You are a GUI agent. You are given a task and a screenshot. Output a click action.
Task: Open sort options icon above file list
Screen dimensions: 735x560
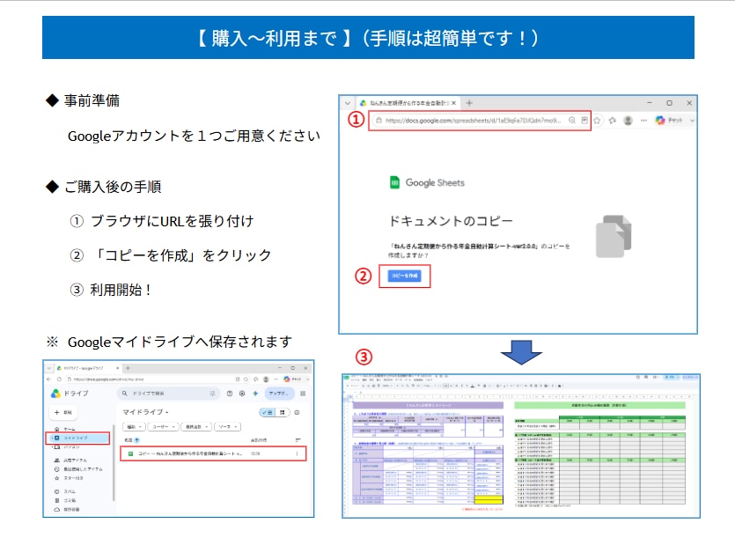(x=298, y=440)
